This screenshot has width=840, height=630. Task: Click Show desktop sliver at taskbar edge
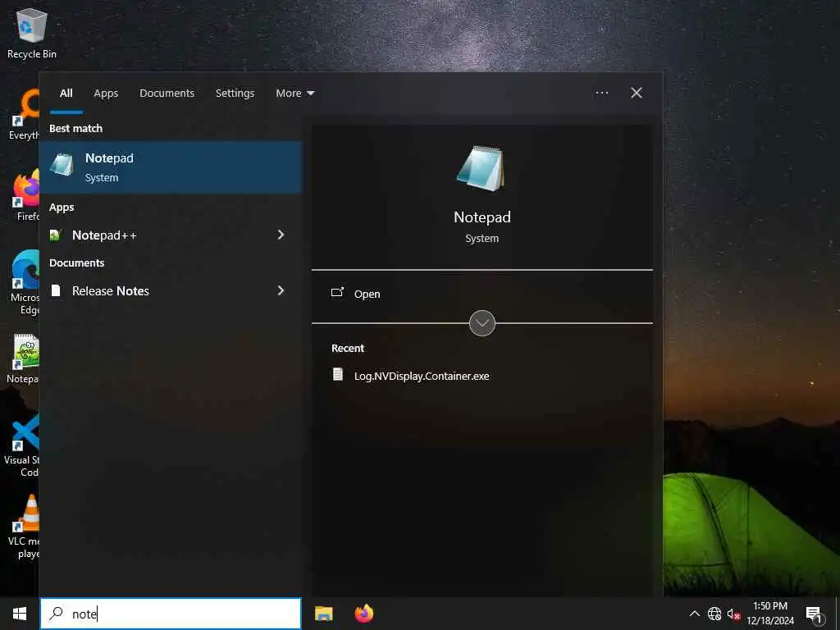tap(838, 614)
